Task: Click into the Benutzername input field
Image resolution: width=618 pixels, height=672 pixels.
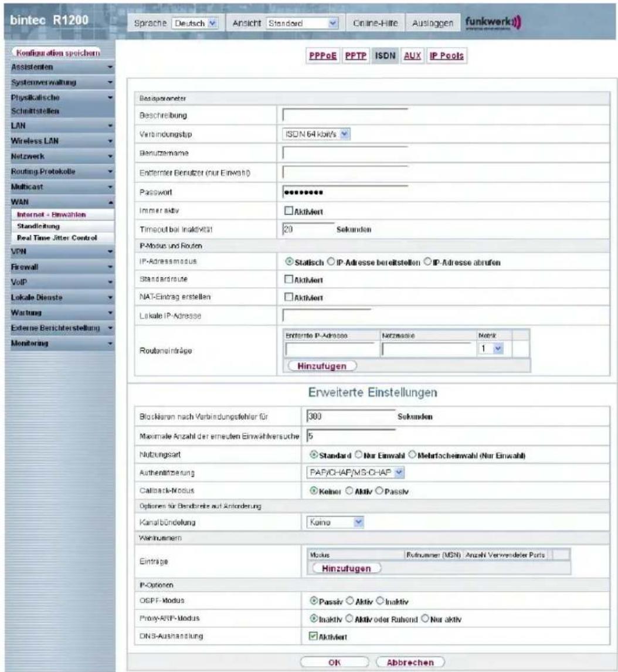Action: click(345, 153)
